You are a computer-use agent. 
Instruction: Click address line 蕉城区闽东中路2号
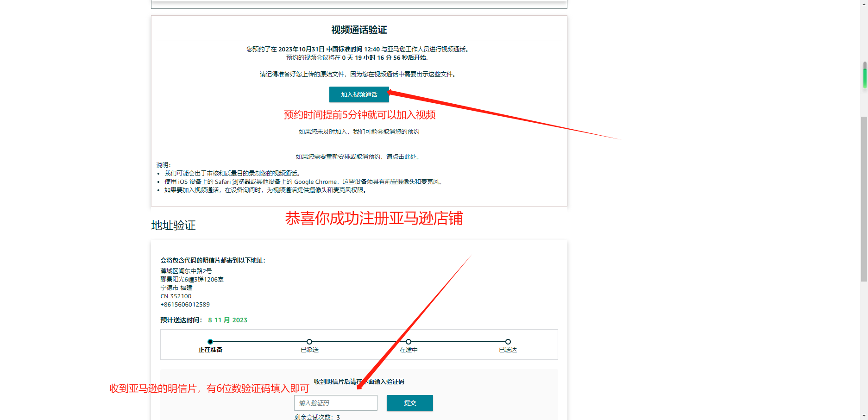point(186,271)
